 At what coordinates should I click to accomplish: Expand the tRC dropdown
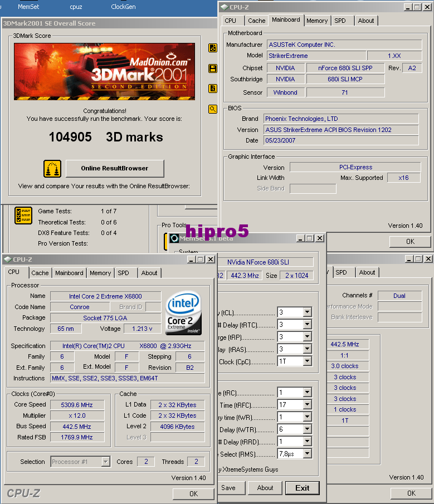click(308, 393)
